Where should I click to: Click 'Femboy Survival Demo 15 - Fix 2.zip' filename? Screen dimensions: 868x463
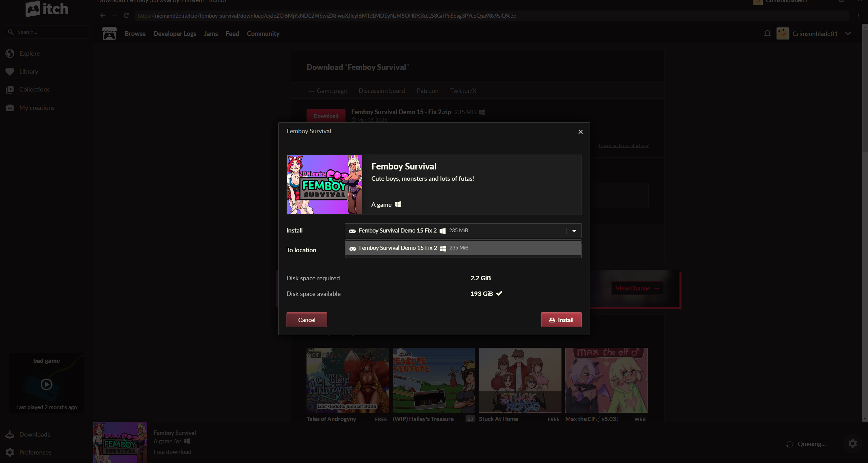pos(401,112)
